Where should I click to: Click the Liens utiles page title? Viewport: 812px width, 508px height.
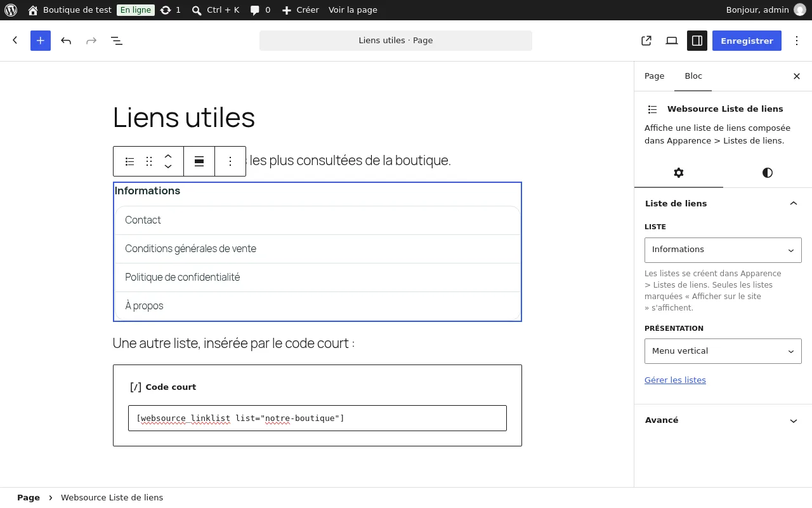point(184,117)
